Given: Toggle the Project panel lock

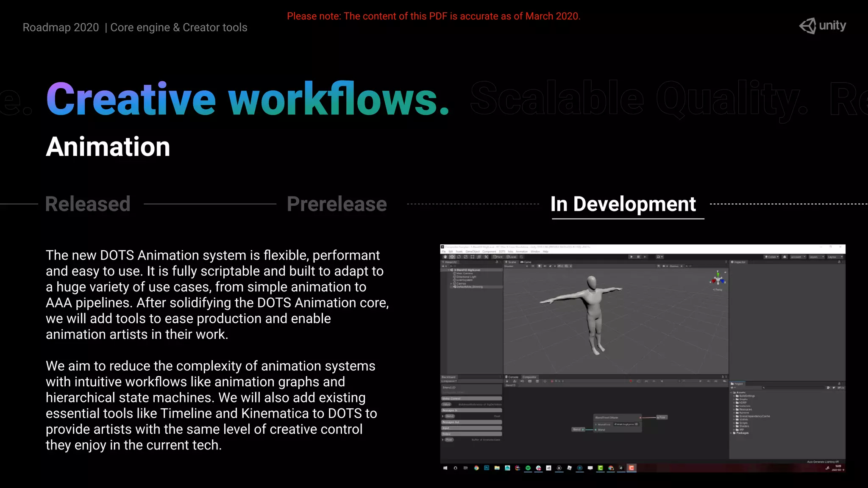Looking at the screenshot, I should coord(839,384).
